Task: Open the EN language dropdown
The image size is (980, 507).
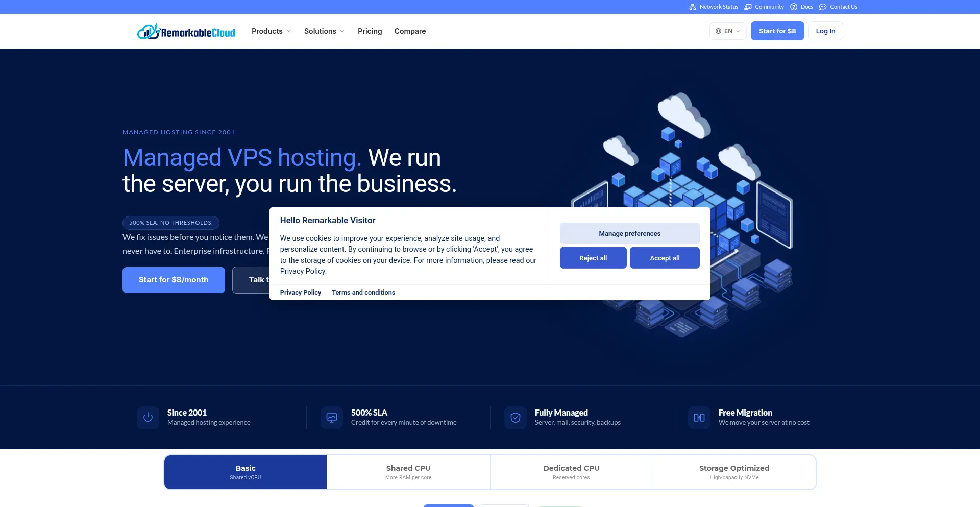Action: click(x=728, y=31)
